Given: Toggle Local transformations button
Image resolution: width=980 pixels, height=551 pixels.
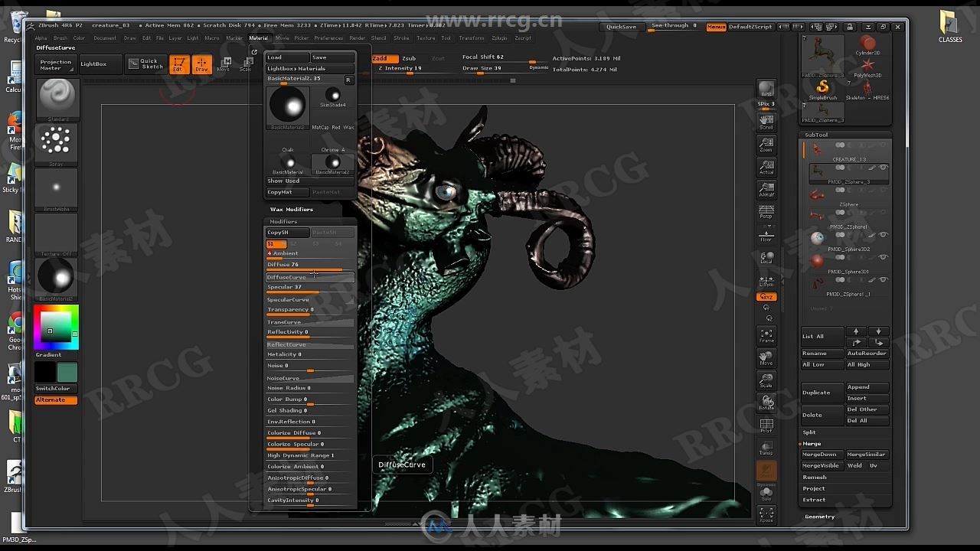Looking at the screenshot, I should point(766,257).
